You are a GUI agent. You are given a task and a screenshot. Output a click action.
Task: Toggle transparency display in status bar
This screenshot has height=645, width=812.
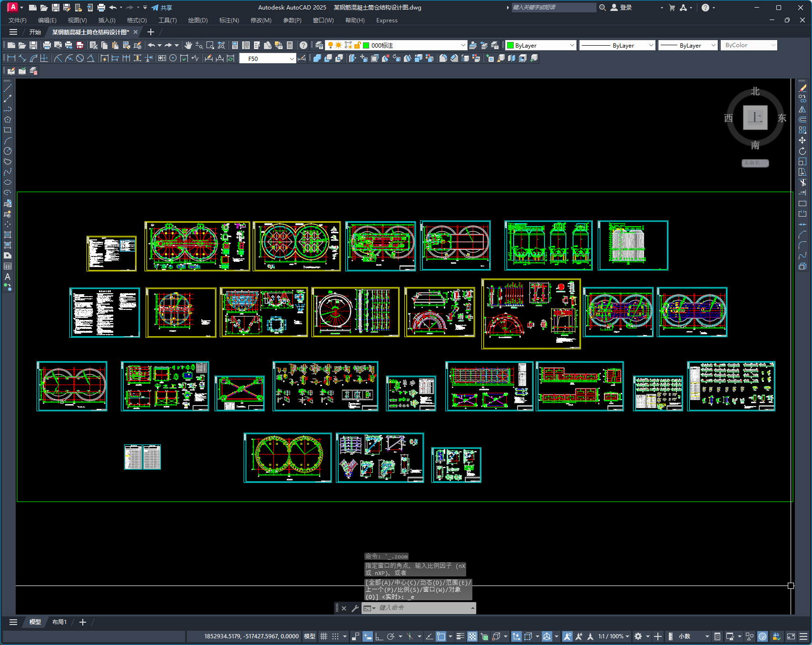(x=472, y=636)
